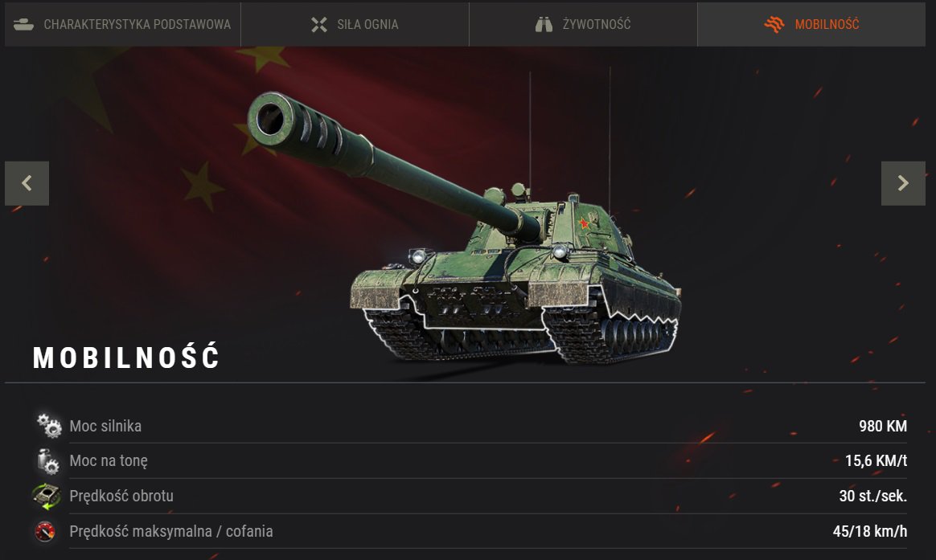This screenshot has height=560, width=936.
Task: Select the Moc silnika stat row label
Action: point(105,426)
